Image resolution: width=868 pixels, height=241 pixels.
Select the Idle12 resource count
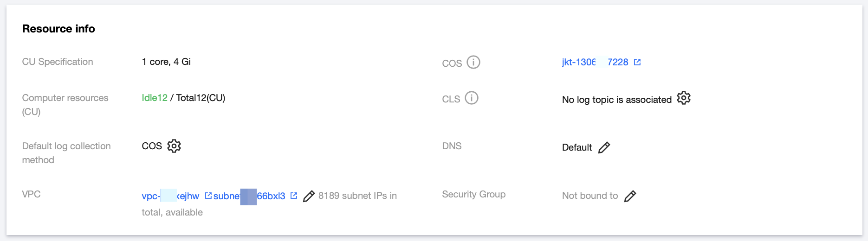[x=155, y=98]
